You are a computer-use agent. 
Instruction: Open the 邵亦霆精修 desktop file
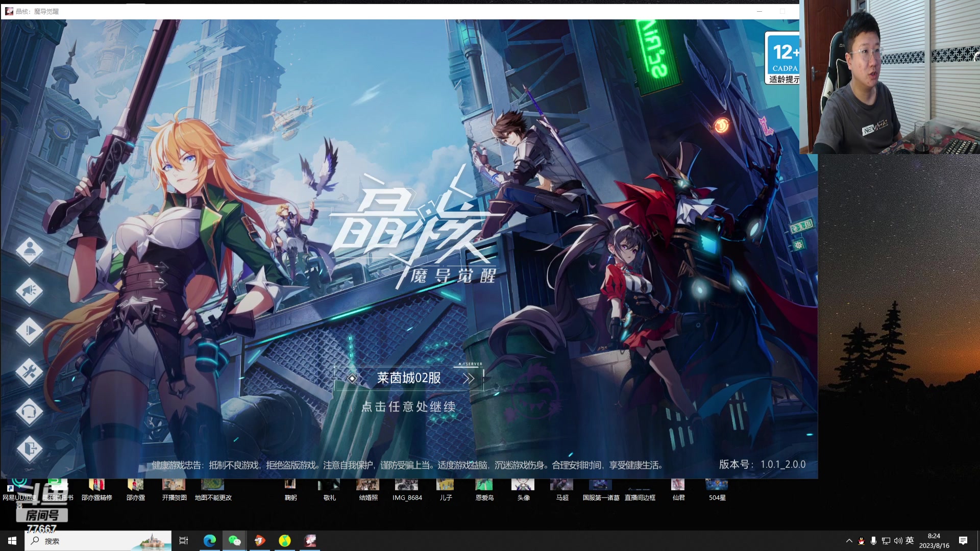click(x=96, y=490)
